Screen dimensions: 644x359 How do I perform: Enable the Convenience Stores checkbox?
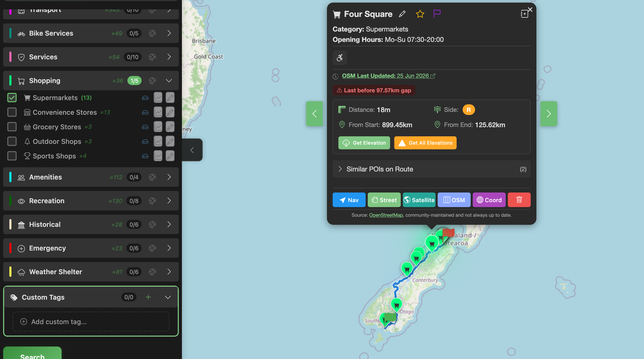[12, 112]
